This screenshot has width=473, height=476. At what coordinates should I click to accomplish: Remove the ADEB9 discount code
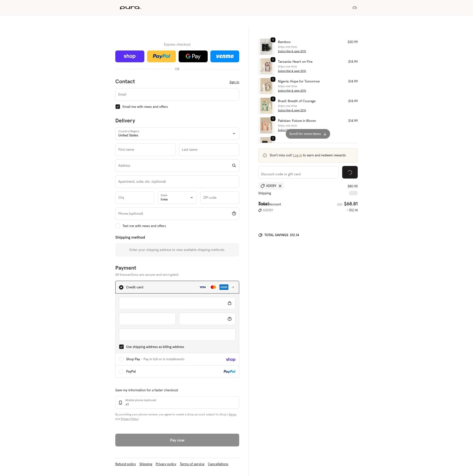tap(280, 186)
